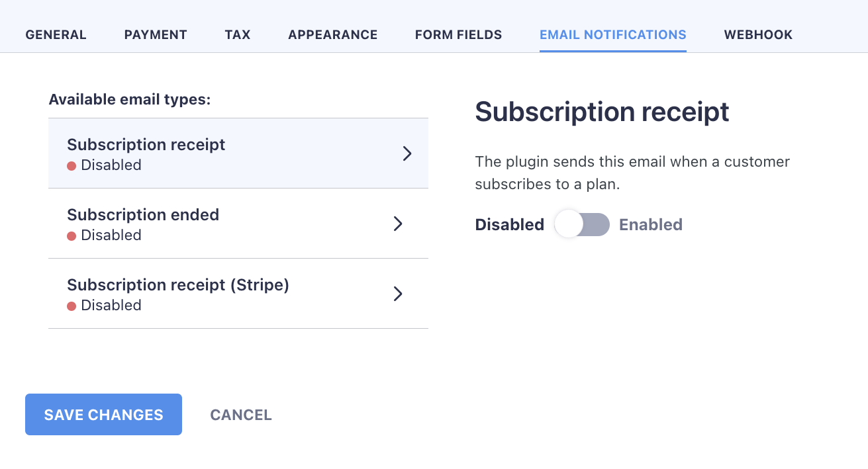Open the Webhook tab
868x469 pixels.
coord(758,35)
